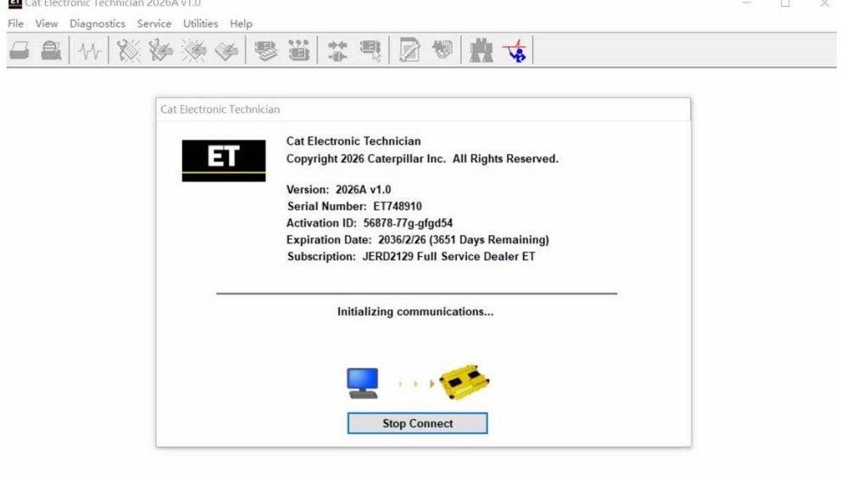The image size is (868, 480).
Task: Open the Service menu
Action: coord(154,24)
